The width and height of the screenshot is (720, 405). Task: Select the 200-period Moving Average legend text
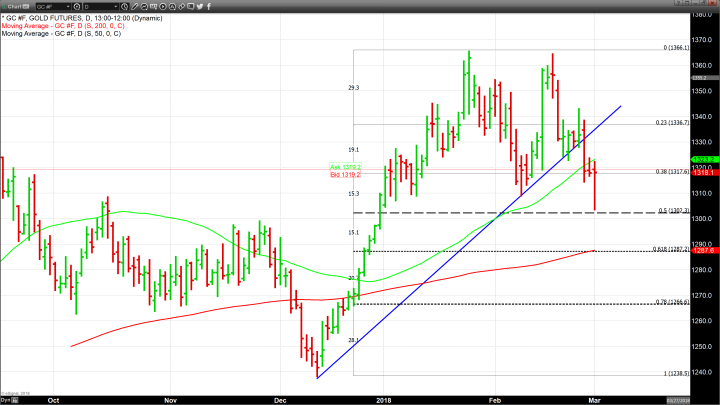[63, 26]
